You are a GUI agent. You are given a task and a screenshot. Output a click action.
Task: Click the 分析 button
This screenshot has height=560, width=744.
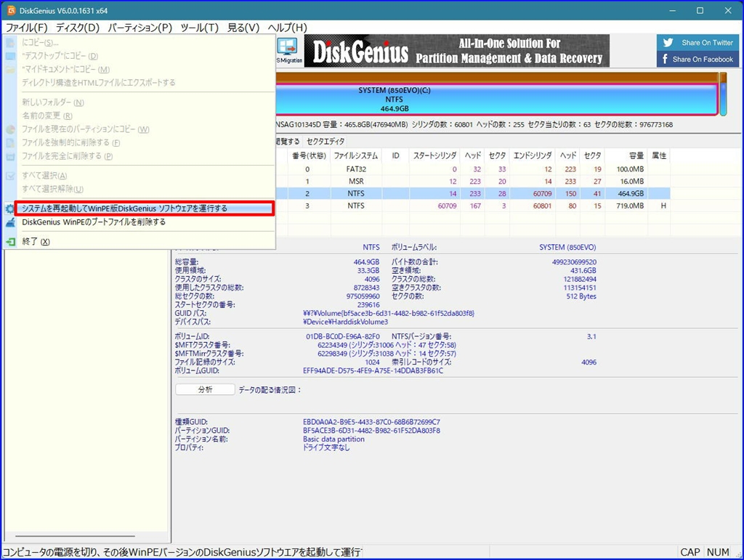coord(205,389)
